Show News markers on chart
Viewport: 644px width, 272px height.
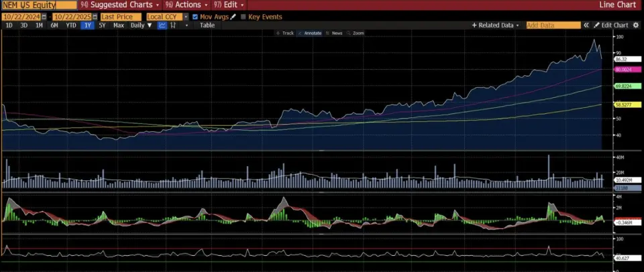(335, 33)
